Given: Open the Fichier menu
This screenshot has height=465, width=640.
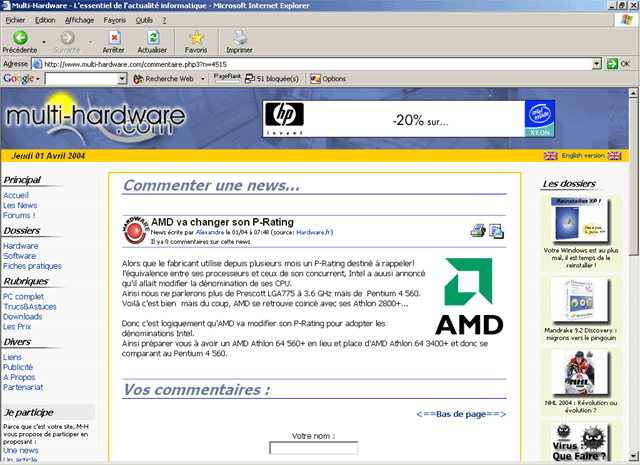Looking at the screenshot, I should pyautogui.click(x=15, y=20).
